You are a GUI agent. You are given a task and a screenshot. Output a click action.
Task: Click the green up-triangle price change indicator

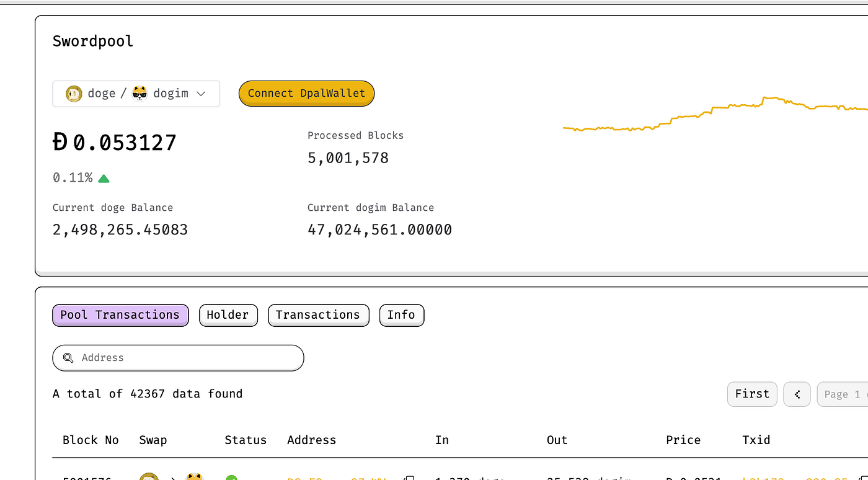coord(104,179)
